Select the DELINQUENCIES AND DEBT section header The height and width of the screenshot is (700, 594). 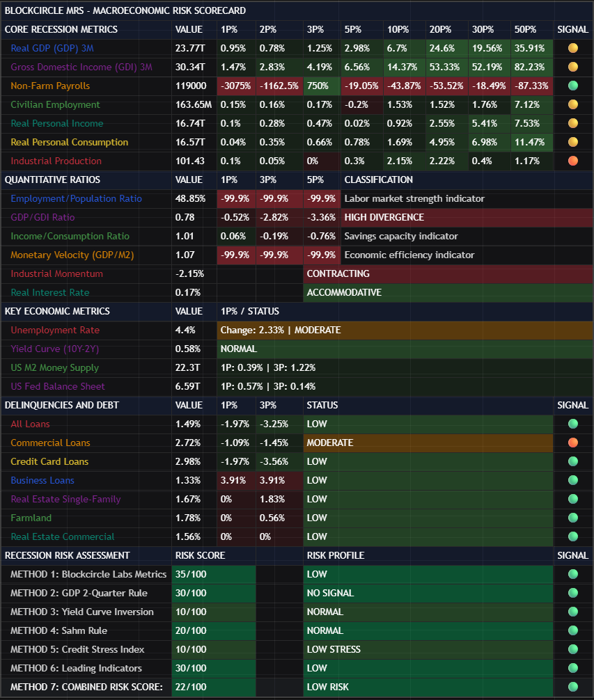62,406
